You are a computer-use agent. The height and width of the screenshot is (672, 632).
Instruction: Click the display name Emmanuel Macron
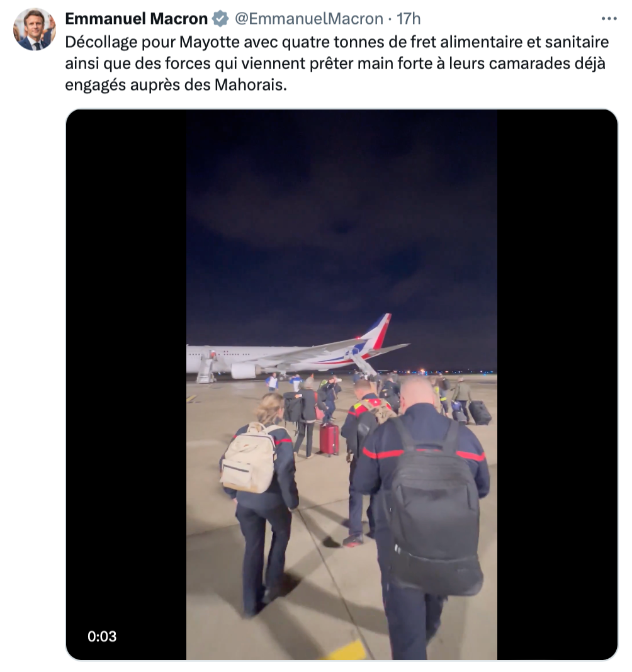[x=137, y=19]
